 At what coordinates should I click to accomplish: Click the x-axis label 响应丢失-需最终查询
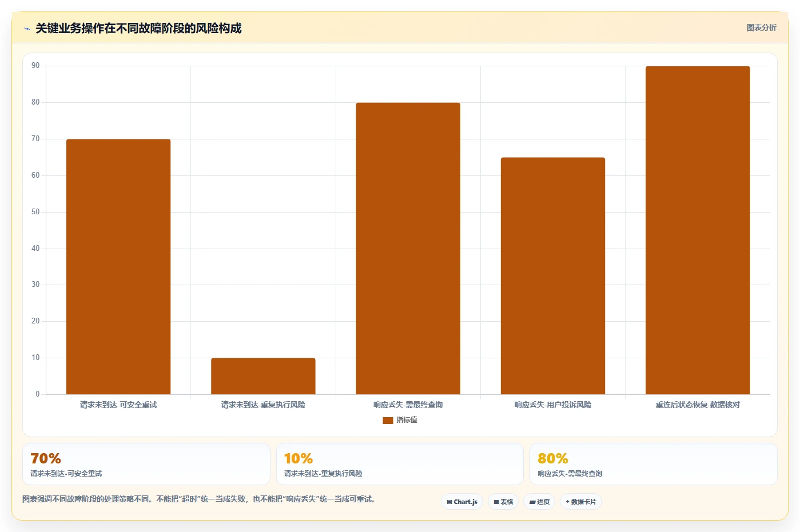coord(408,405)
